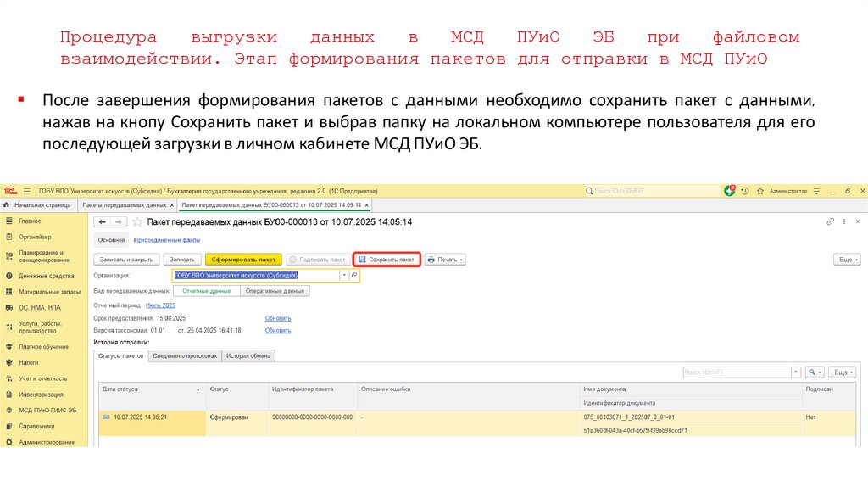Focus the table search field Ctrl+F
The height and width of the screenshot is (487, 868).
tap(737, 372)
